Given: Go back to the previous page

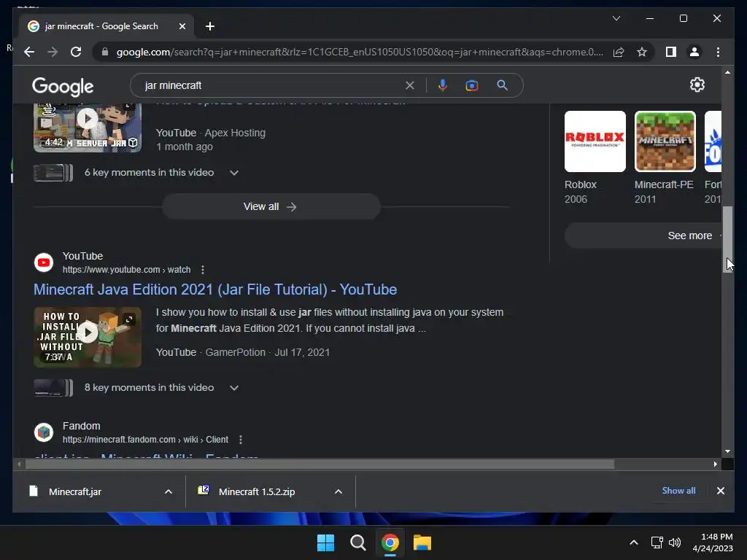Looking at the screenshot, I should [29, 52].
